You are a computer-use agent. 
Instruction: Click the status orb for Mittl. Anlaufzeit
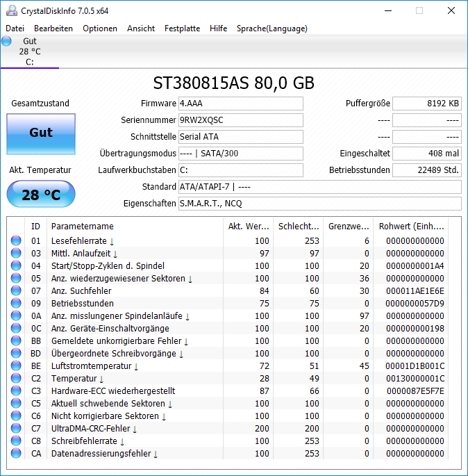point(16,253)
